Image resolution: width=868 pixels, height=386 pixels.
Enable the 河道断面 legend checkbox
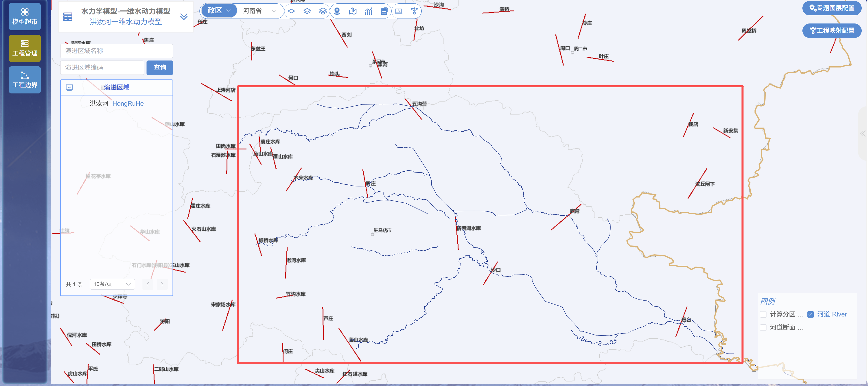764,328
